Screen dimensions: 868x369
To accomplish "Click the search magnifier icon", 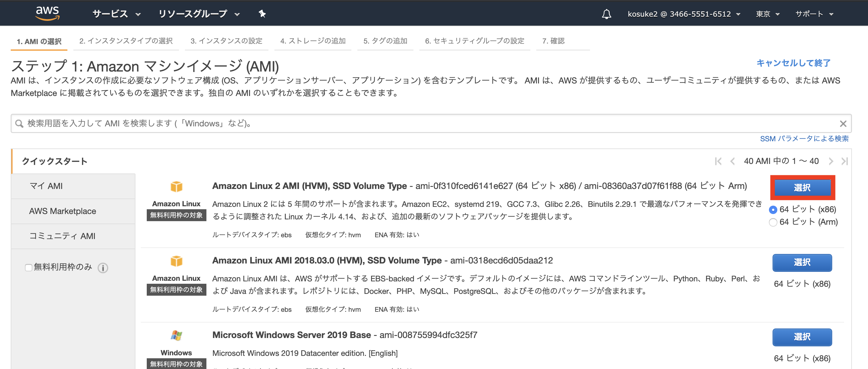I will [x=19, y=124].
